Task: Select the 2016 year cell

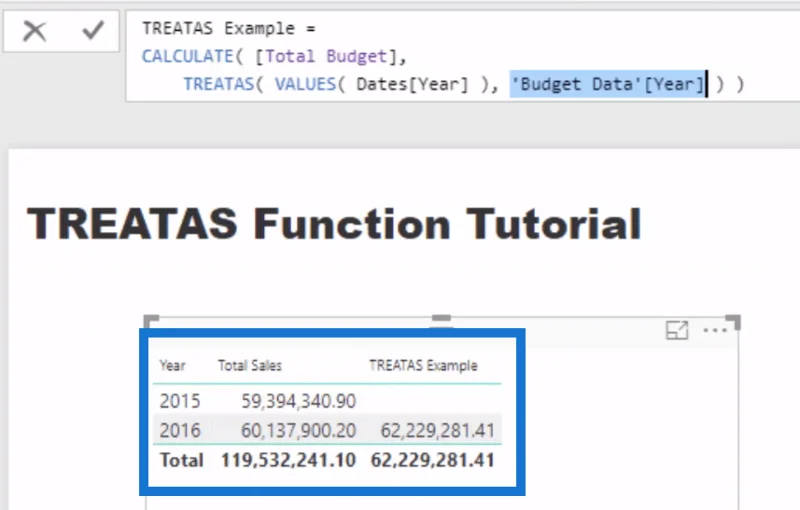Action: 180,431
